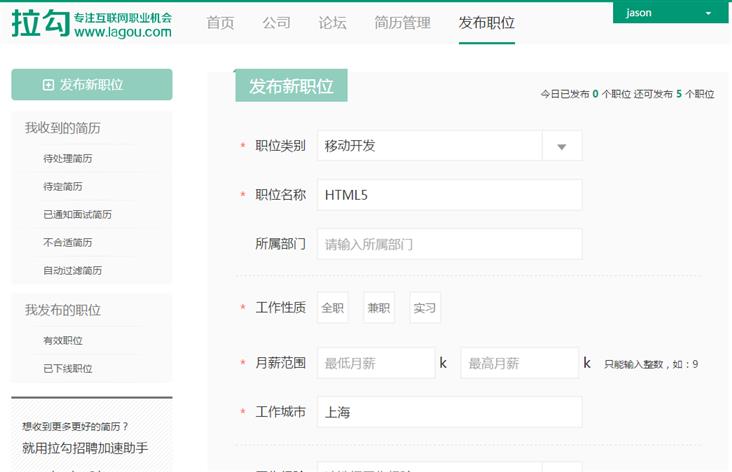The width and height of the screenshot is (732, 472).
Task: Click 我收到的简历 sidebar heading
Action: (x=63, y=128)
